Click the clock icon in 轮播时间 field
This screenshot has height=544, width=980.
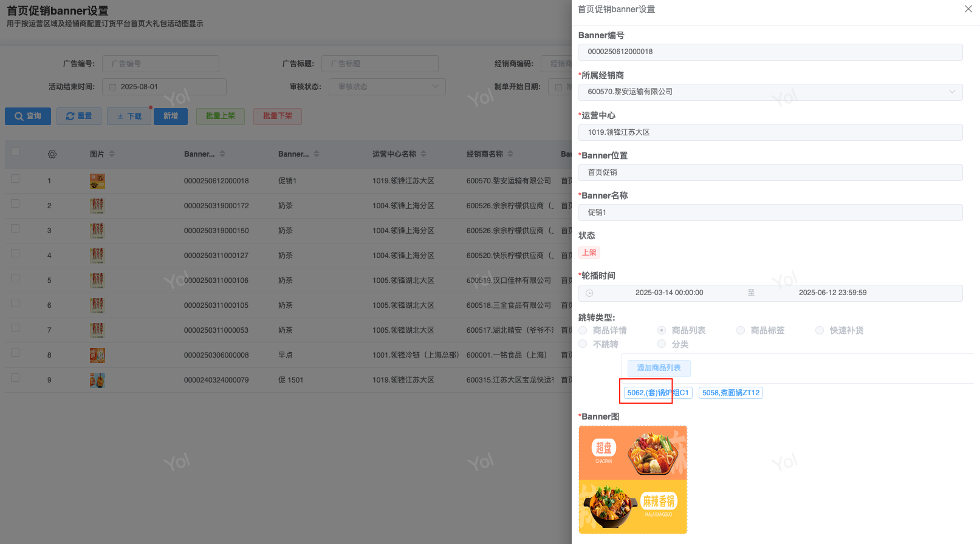[589, 293]
